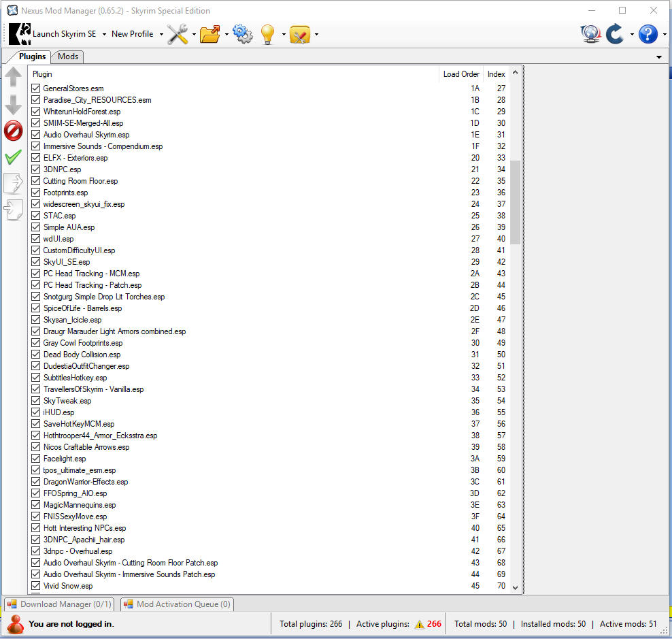Image resolution: width=672 pixels, height=639 pixels.
Task: Sort by the Load Order column header
Action: (x=461, y=74)
